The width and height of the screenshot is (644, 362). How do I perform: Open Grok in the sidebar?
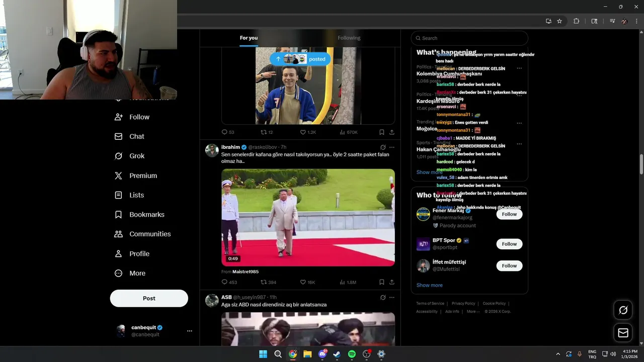click(x=129, y=156)
